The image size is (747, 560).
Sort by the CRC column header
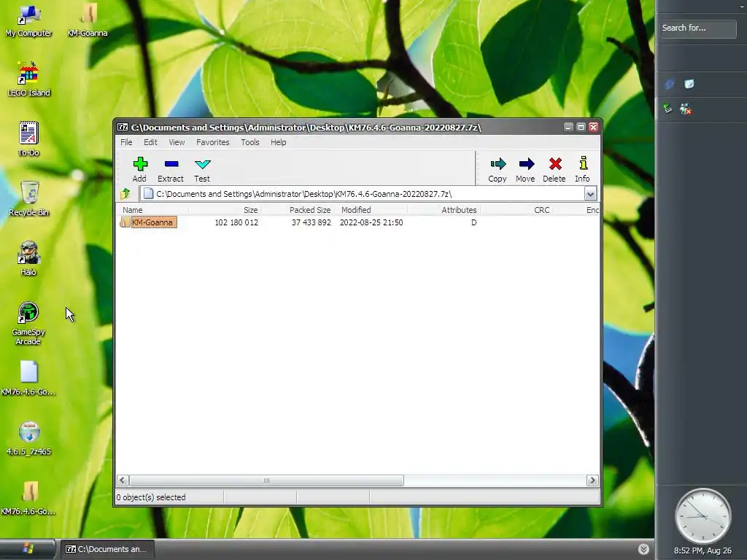click(x=517, y=210)
